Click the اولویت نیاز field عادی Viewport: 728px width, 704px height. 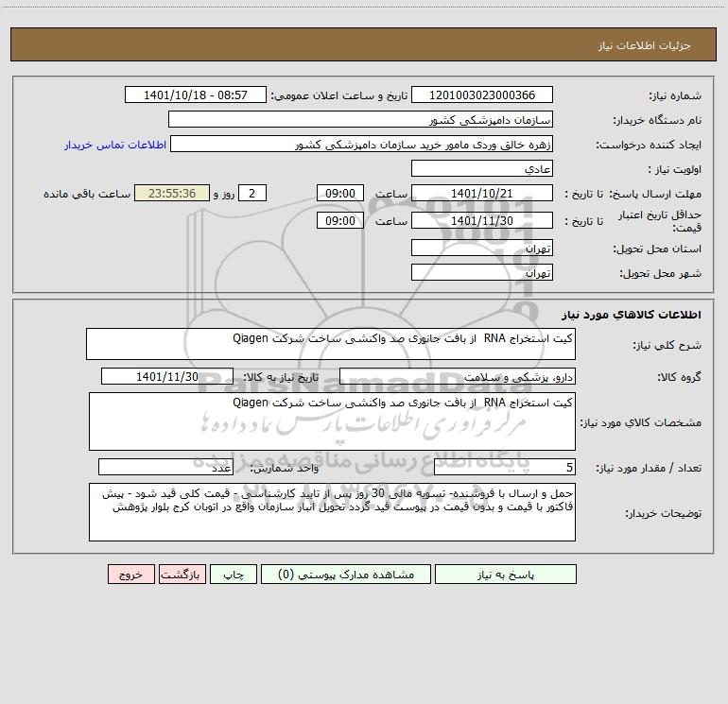(482, 168)
